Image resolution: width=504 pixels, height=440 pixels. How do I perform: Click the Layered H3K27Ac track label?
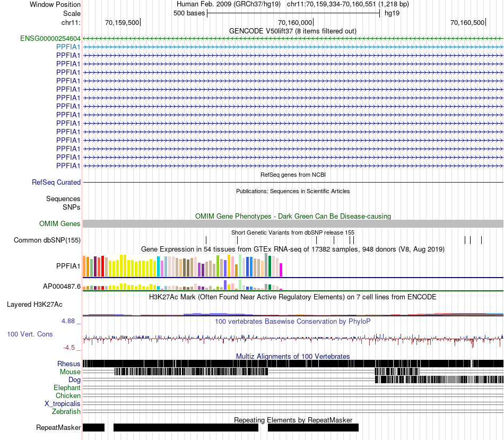[x=34, y=304]
